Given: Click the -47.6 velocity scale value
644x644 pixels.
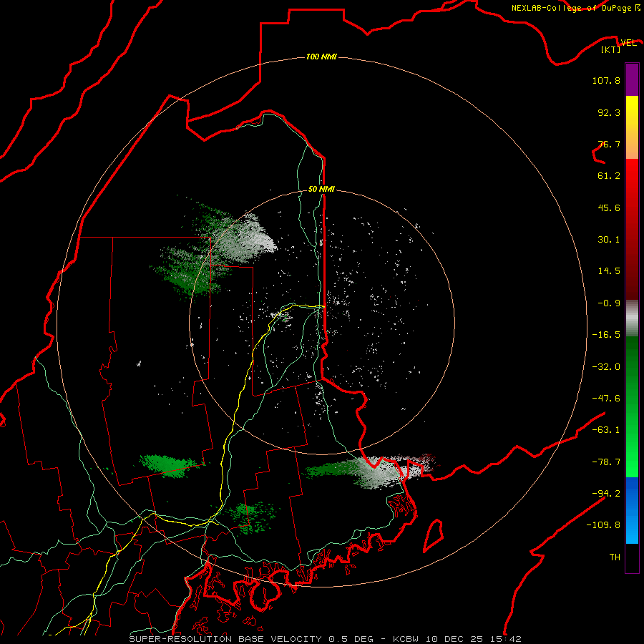Looking at the screenshot, I should [x=606, y=399].
